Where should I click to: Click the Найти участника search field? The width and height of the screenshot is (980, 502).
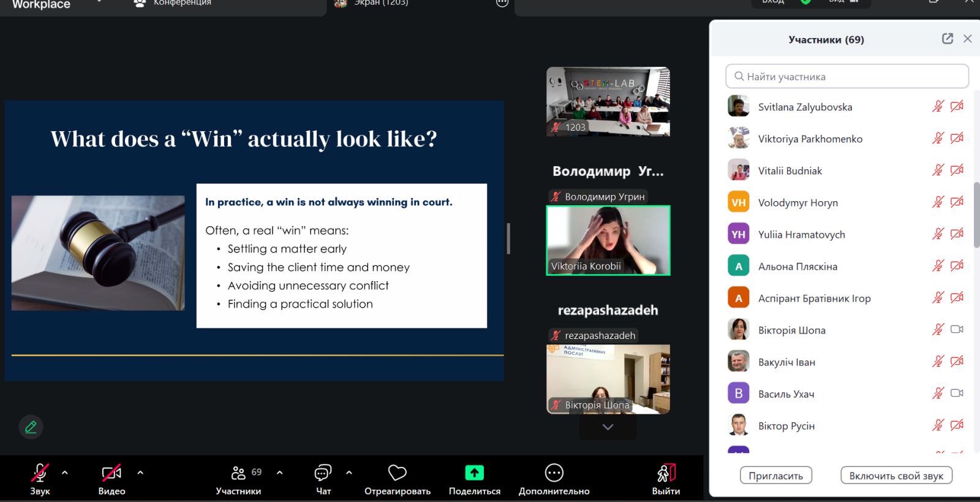click(x=846, y=77)
